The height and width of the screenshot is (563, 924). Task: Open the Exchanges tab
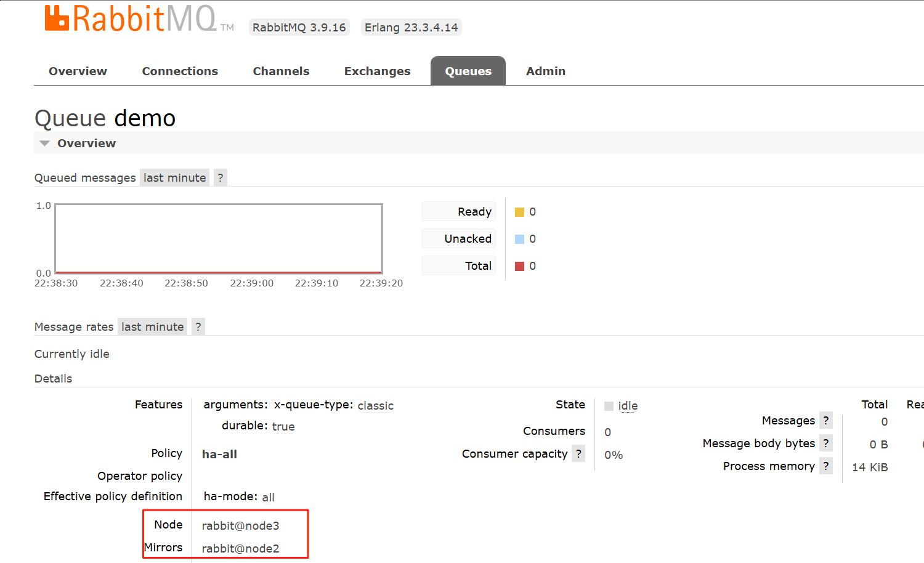pos(377,71)
